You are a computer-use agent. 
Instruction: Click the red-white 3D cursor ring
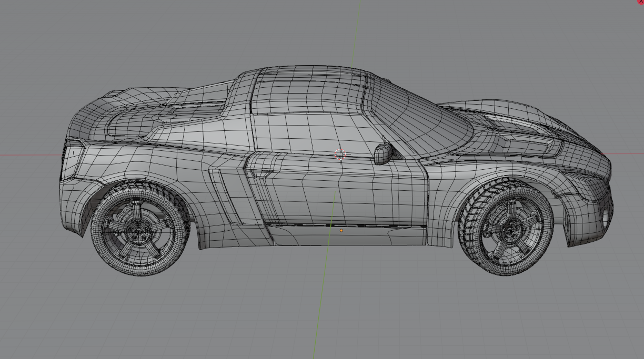(340, 154)
